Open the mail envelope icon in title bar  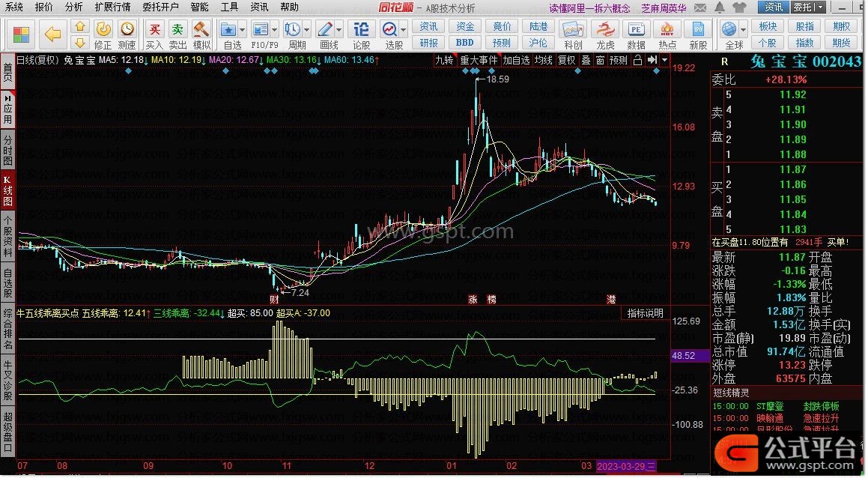700,7
